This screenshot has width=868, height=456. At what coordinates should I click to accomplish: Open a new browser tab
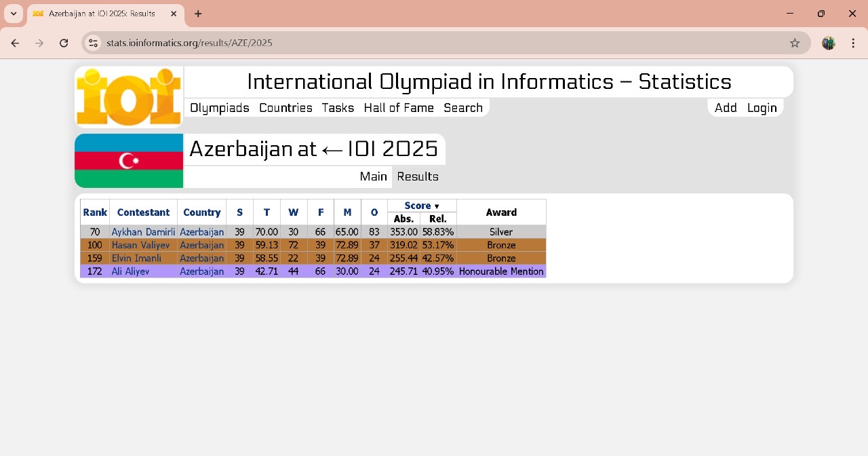[198, 14]
